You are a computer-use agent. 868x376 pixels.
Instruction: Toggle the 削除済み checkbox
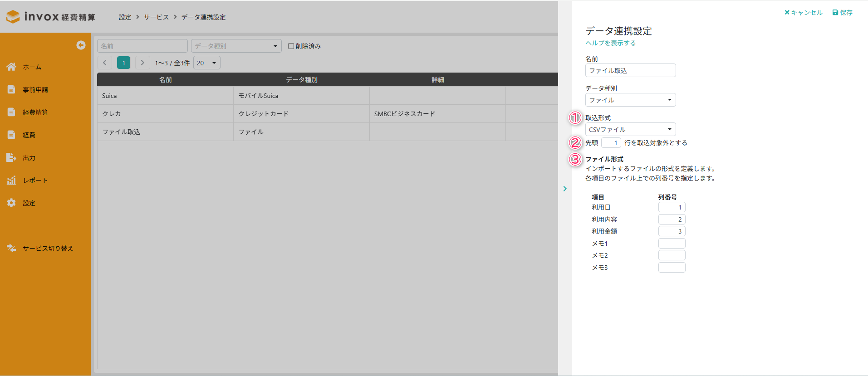tap(291, 46)
